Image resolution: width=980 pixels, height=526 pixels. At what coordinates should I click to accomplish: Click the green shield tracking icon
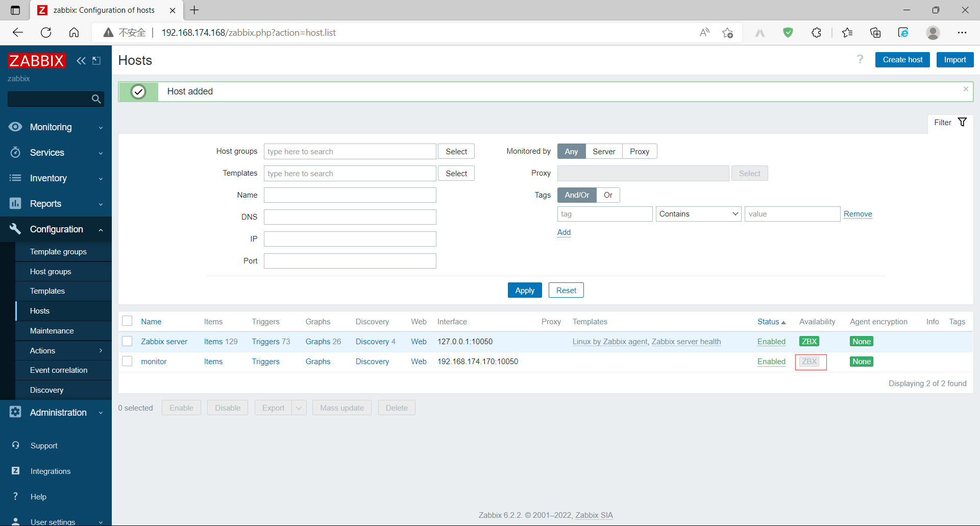(788, 33)
